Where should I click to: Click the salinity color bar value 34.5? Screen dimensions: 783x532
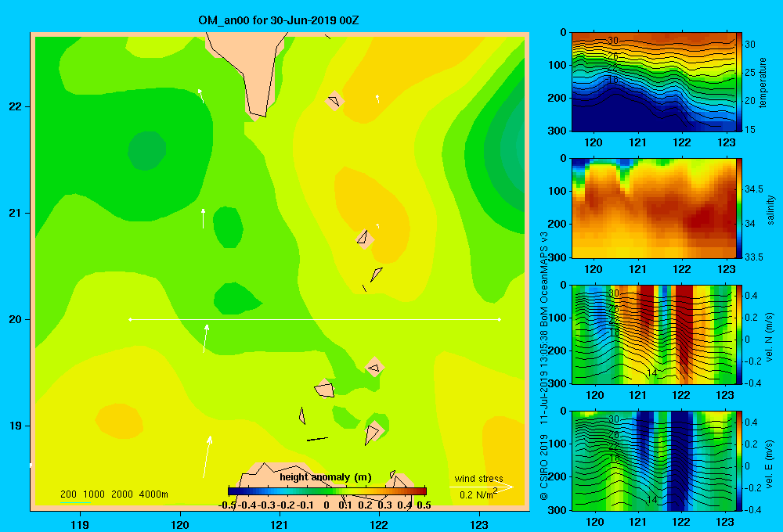(x=753, y=189)
